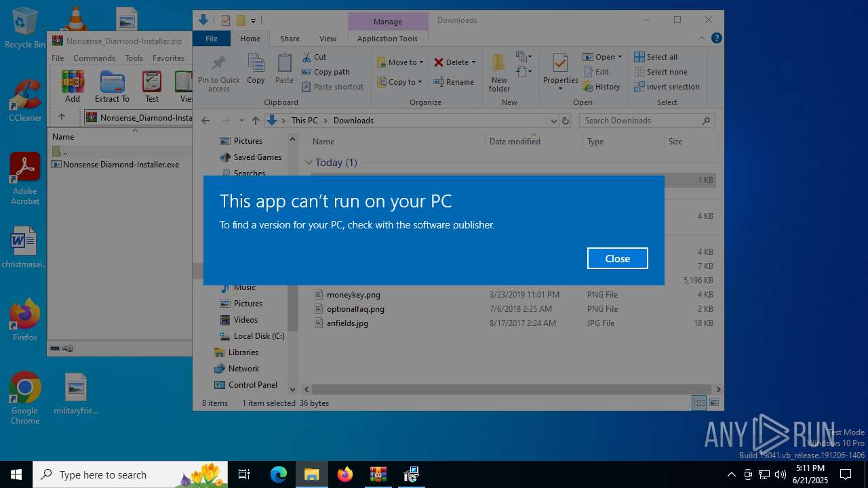The height and width of the screenshot is (488, 868).
Task: Select the file optionalfaq.png
Action: 355,309
